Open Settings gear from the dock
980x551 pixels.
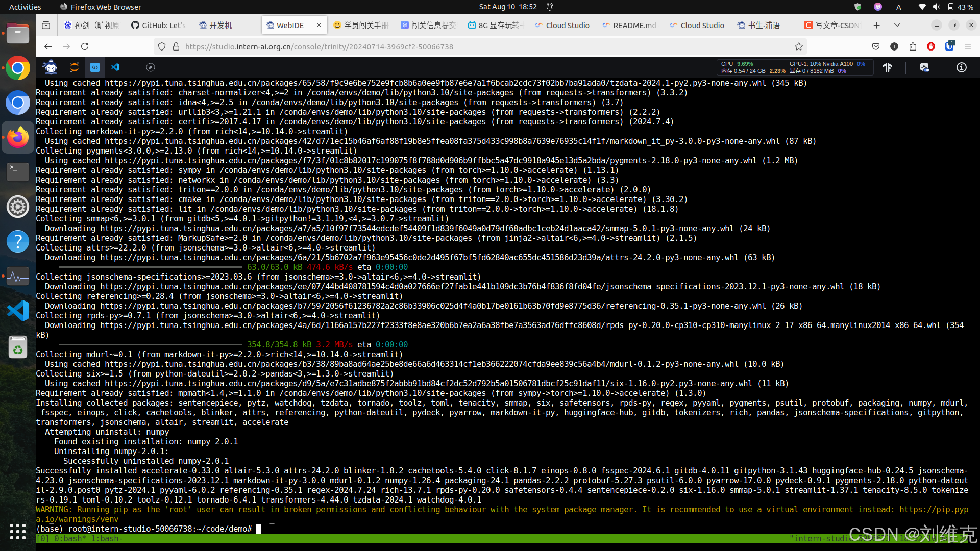[x=18, y=207]
